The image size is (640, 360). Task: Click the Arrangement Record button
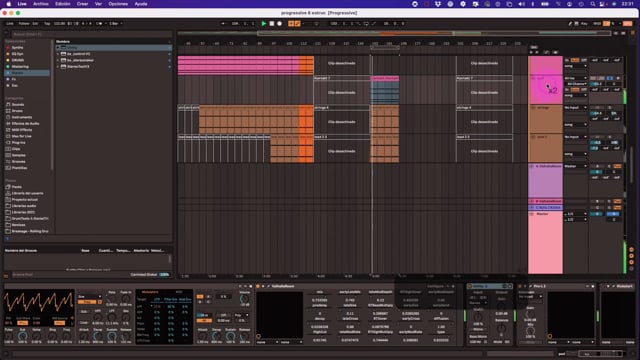(280, 24)
